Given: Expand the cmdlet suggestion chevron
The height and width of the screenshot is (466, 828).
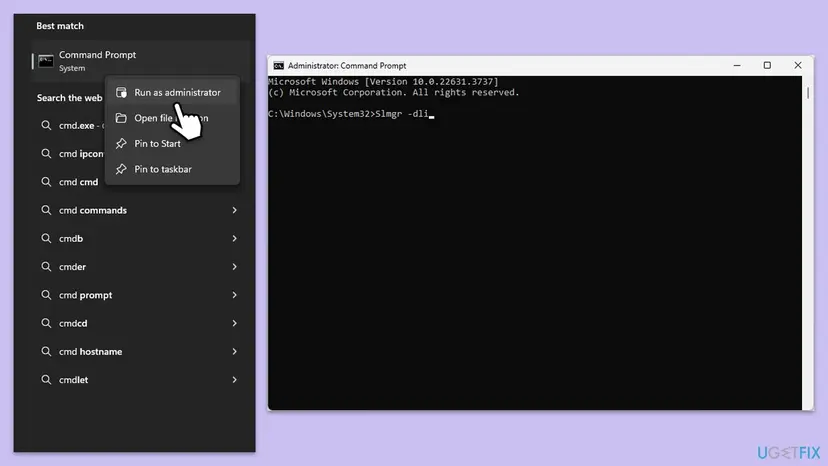Looking at the screenshot, I should (x=234, y=380).
